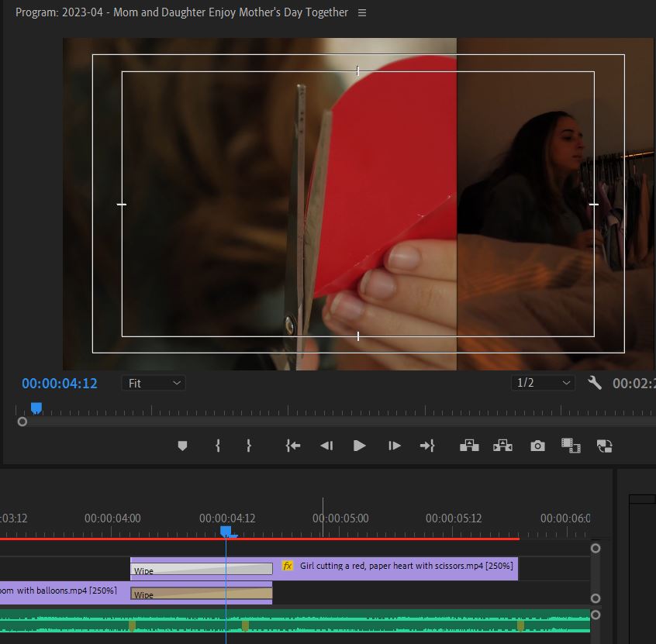Screen dimensions: 656x644
Task: Click the middle vertical zoom handle beside the timeline
Action: pyautogui.click(x=596, y=598)
